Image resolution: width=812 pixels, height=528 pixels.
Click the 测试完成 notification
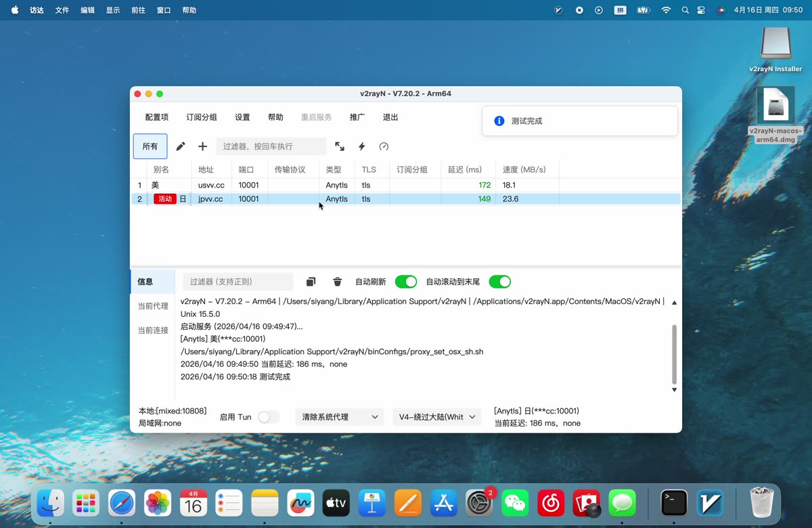[x=580, y=121]
